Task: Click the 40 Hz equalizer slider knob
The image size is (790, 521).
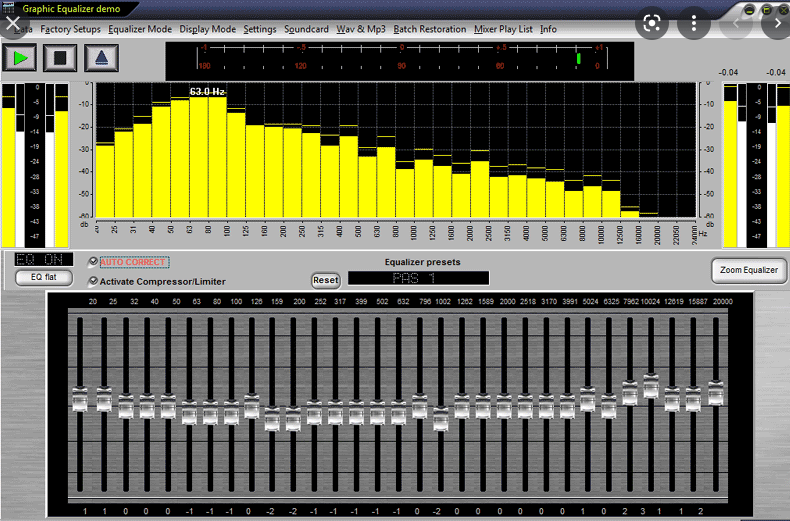Action: tap(147, 406)
